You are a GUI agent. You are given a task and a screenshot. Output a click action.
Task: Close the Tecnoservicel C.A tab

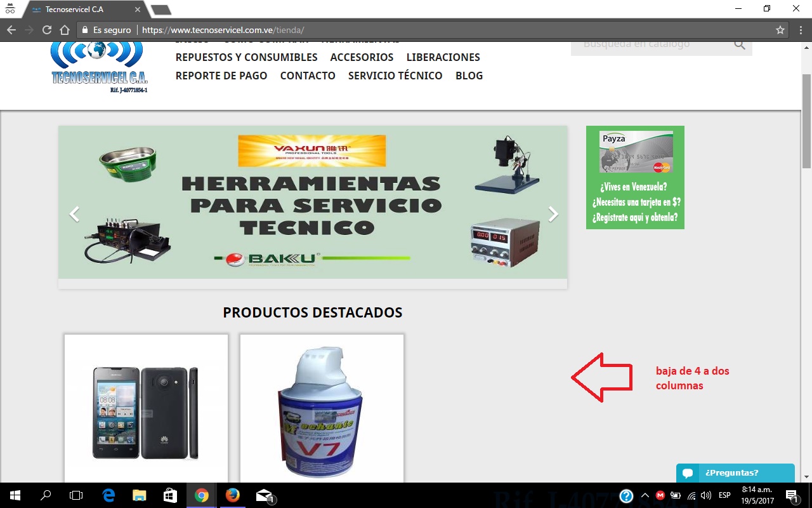point(138,10)
